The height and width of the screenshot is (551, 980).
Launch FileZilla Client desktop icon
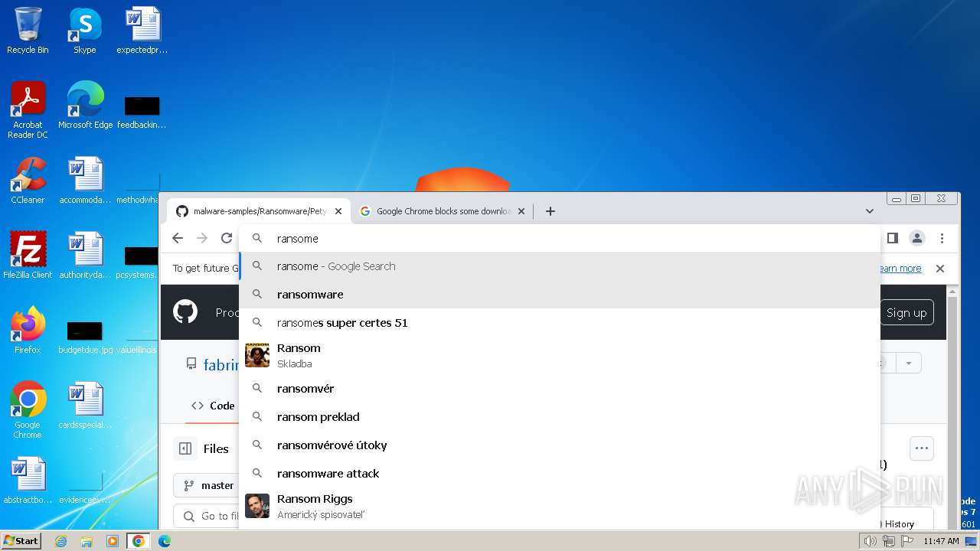point(28,256)
